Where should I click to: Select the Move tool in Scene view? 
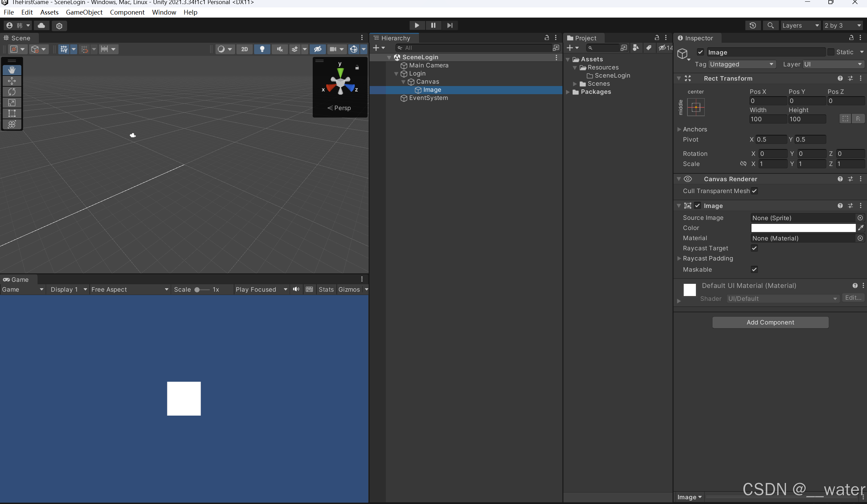(12, 81)
